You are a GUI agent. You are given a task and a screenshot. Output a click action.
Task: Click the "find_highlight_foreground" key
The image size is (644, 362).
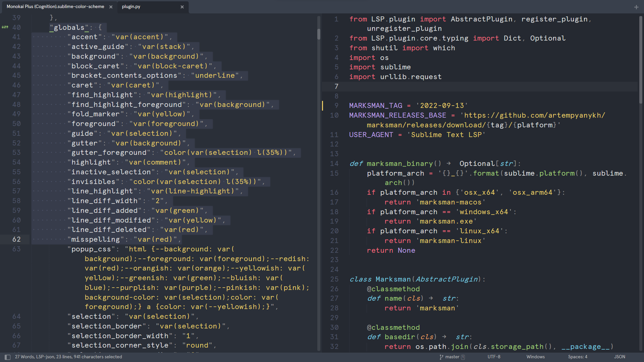[126, 105]
